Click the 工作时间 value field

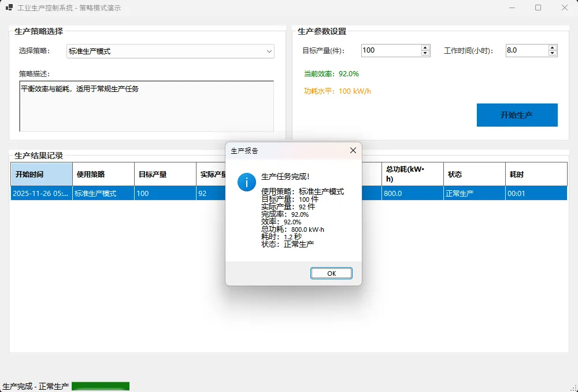tap(525, 50)
